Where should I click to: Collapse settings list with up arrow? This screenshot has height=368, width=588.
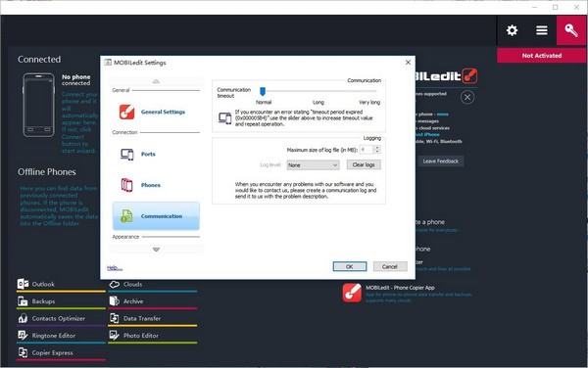156,81
